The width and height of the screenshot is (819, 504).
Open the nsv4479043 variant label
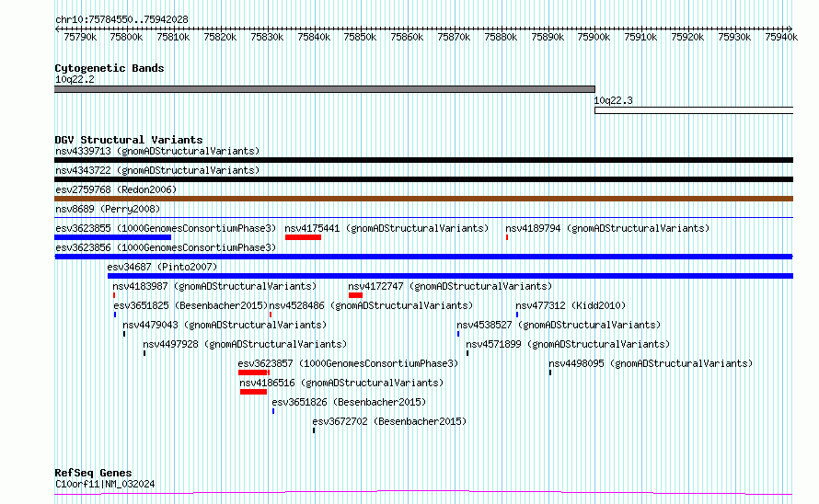(x=225, y=326)
